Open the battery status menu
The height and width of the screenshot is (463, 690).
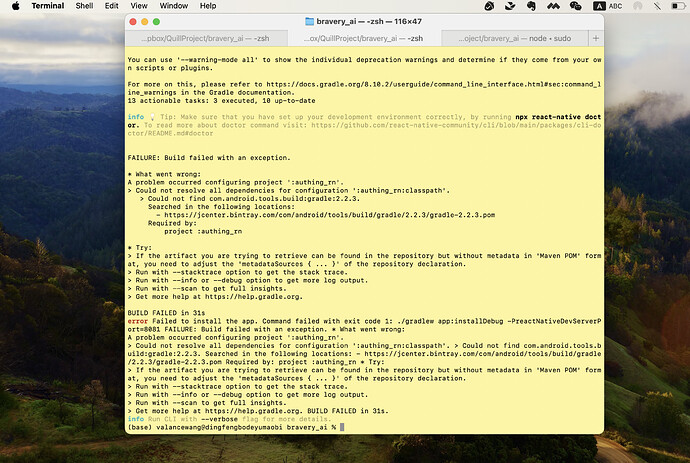coord(678,6)
